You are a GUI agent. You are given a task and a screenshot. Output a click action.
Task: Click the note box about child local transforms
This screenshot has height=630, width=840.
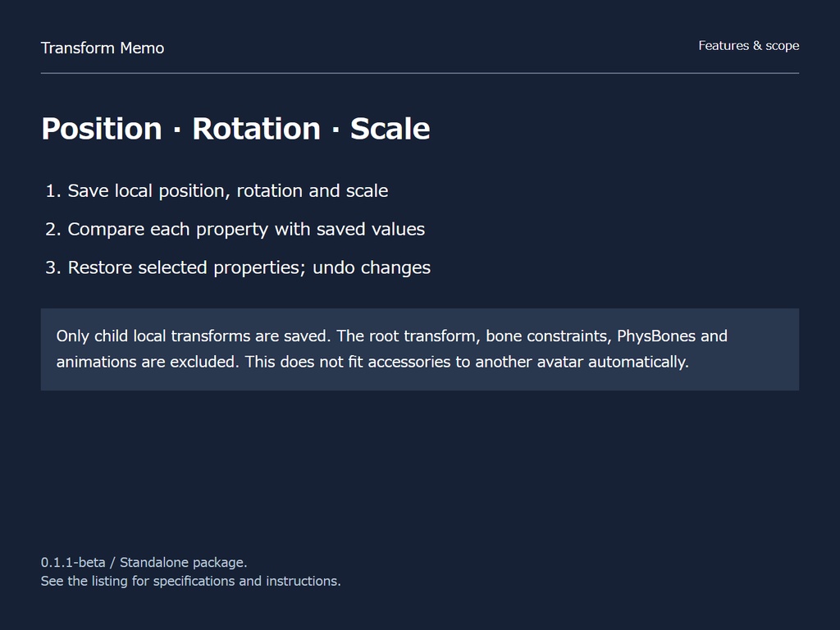tap(420, 349)
